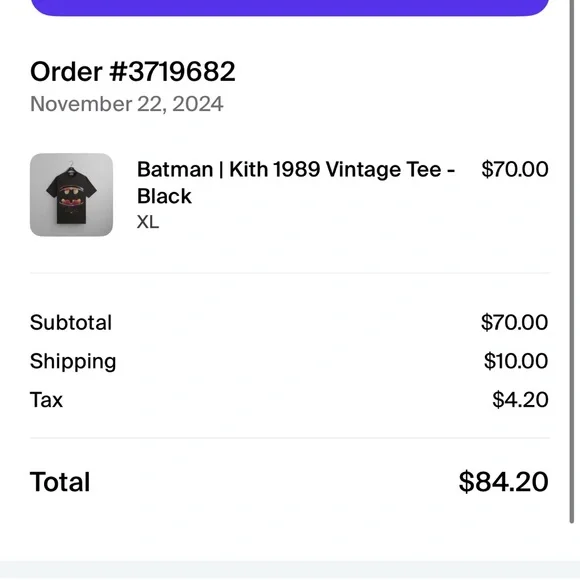This screenshot has height=580, width=580.
Task: Select the Tax label
Action: tap(46, 400)
